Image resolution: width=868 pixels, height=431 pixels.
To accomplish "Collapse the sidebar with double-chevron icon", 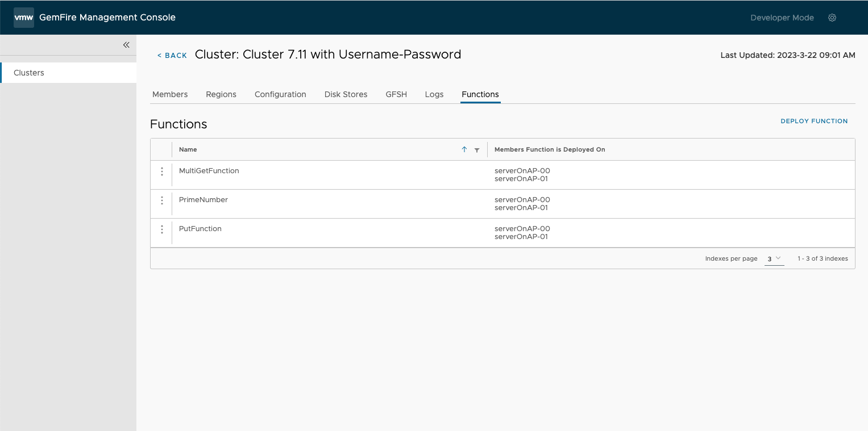I will coord(126,45).
